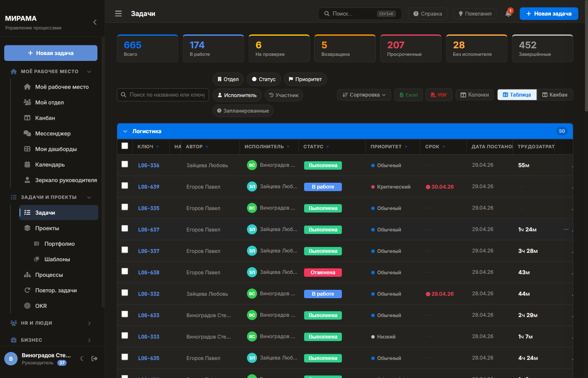588x378 pixels.
Task: Expand the БИЗНЕС section
Action: (x=50, y=340)
